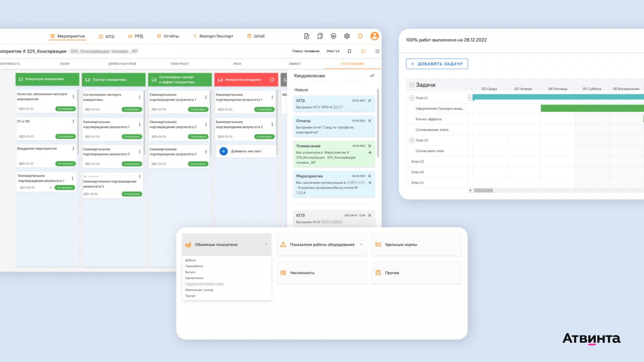
Task: Open the list menu icon next to the comment bubble
Action: [x=377, y=51]
